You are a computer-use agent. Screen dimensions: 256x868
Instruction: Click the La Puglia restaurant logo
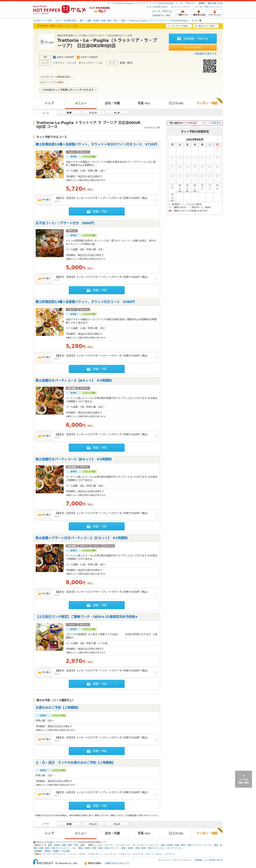[x=47, y=41]
